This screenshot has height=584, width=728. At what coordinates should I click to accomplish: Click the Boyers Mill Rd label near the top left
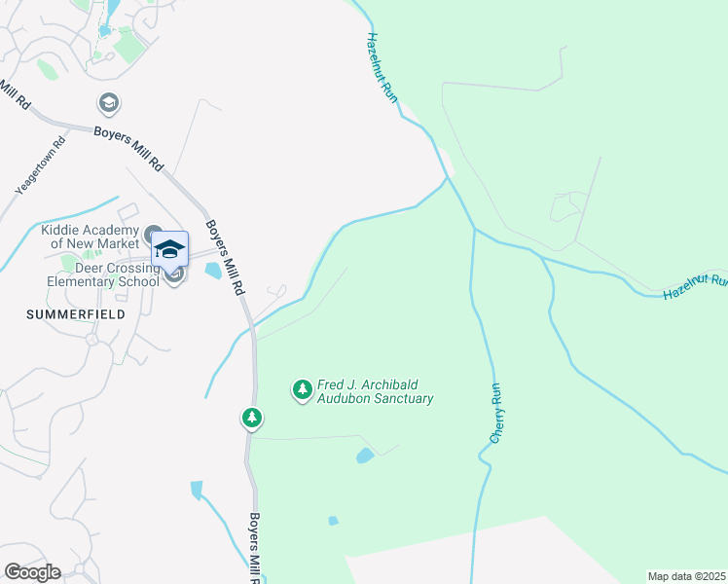pos(129,149)
